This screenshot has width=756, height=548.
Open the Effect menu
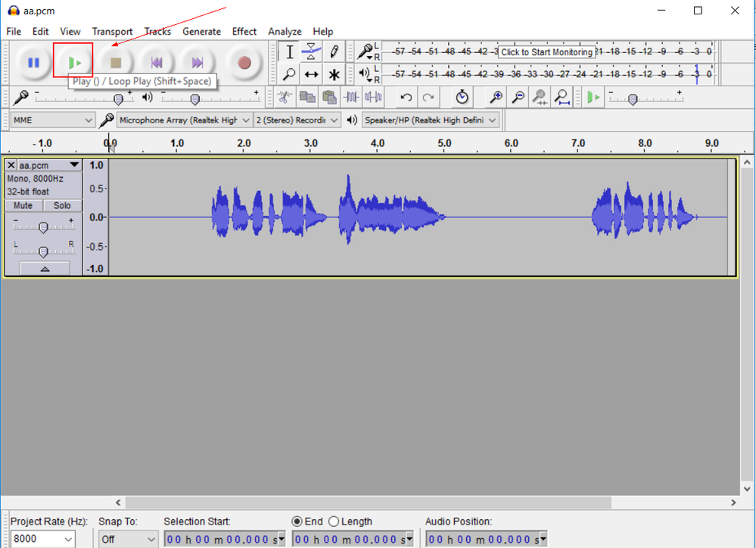click(x=244, y=31)
